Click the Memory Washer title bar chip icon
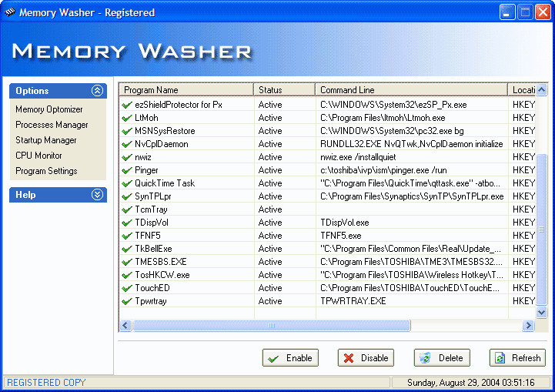The width and height of the screenshot is (555, 392). [x=9, y=12]
